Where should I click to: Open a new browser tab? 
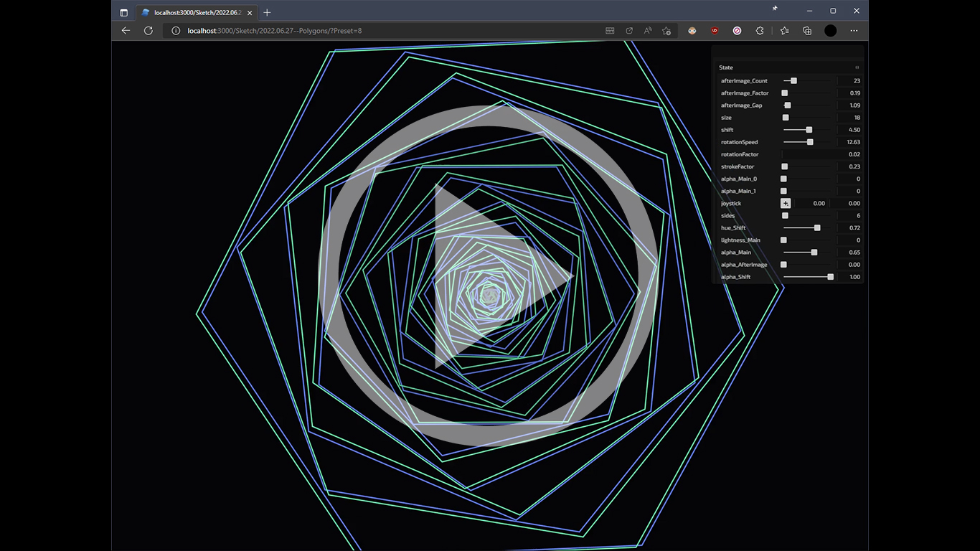pos(267,12)
